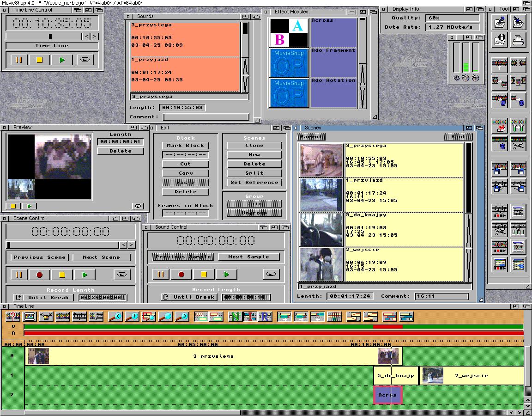Step back arrow in Scene Control slider
Screen dimensions: 532x416
(123, 245)
